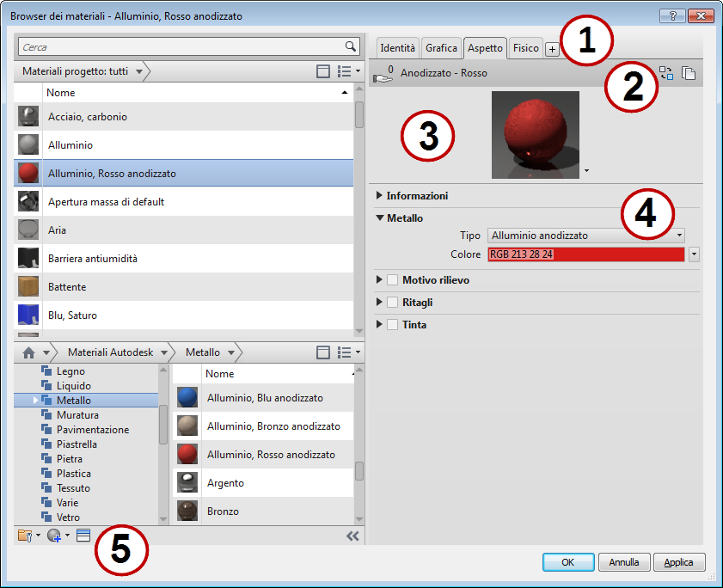This screenshot has height=588, width=723.
Task: Select Alluminio, Blu anodizzato library material
Action: tap(263, 397)
